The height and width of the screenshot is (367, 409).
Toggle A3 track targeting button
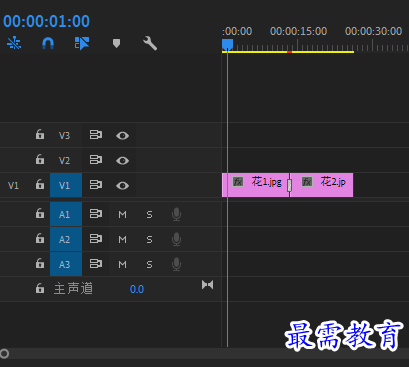66,264
